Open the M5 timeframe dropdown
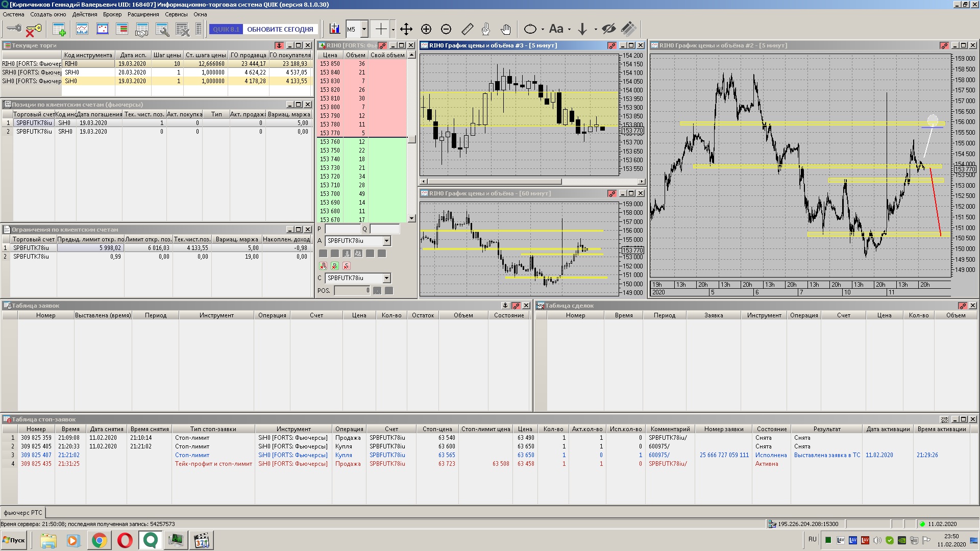 coord(364,29)
